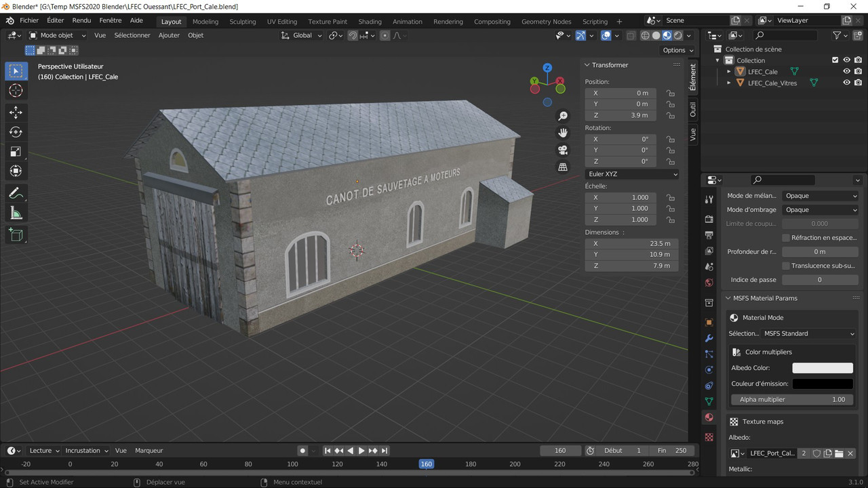This screenshot has height=488, width=868.
Task: Enable Translucence sub-surface checkbox
Action: (786, 266)
